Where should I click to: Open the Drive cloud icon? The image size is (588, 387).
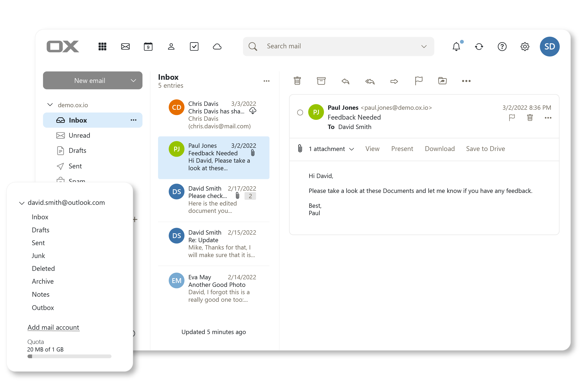[217, 47]
